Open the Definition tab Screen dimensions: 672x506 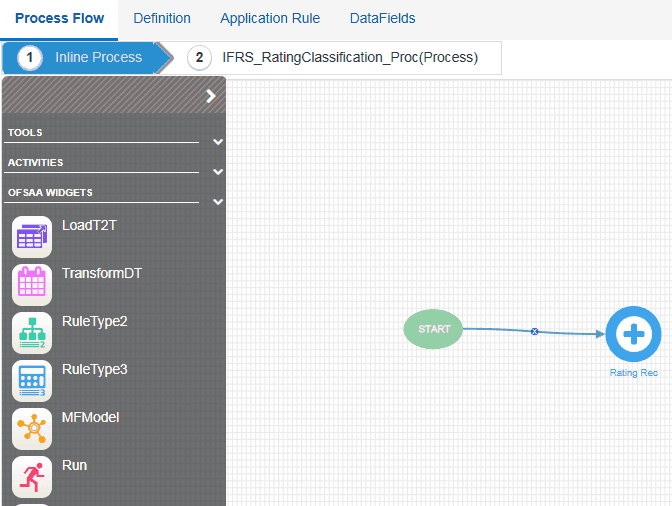click(162, 18)
